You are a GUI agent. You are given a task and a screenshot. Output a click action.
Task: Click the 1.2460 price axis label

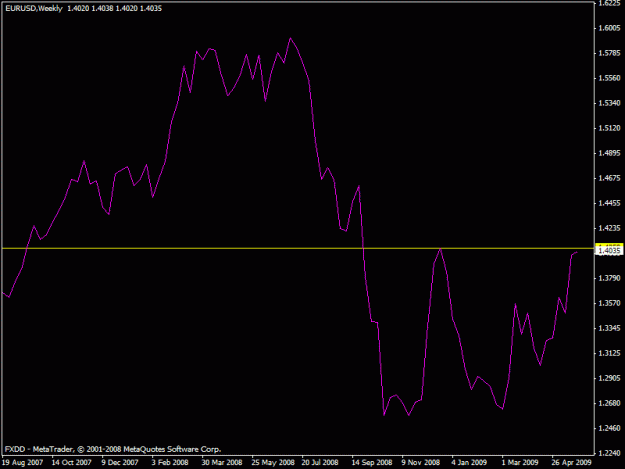pyautogui.click(x=609, y=428)
